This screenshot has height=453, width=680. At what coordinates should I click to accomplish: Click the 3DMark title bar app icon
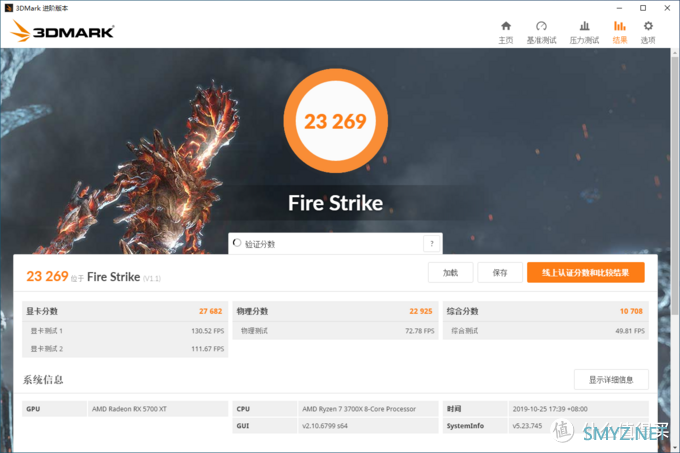coord(9,7)
